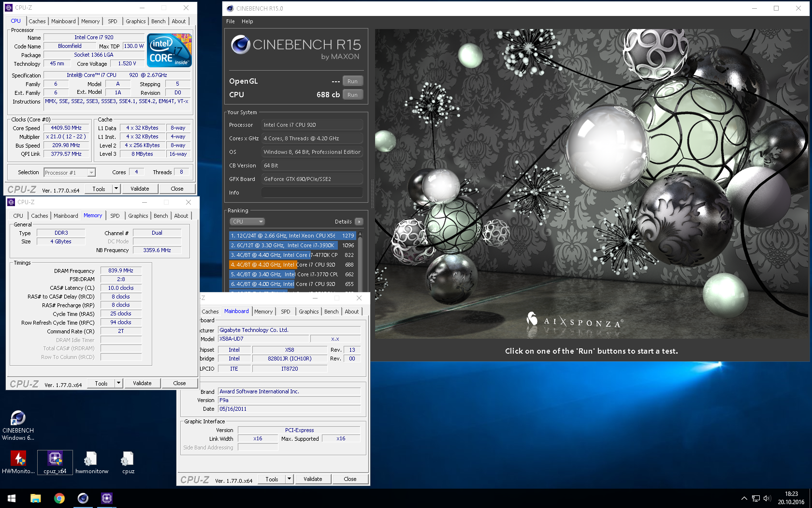Image resolution: width=812 pixels, height=508 pixels.
Task: Open hwmonitorw desktop file
Action: (91, 462)
